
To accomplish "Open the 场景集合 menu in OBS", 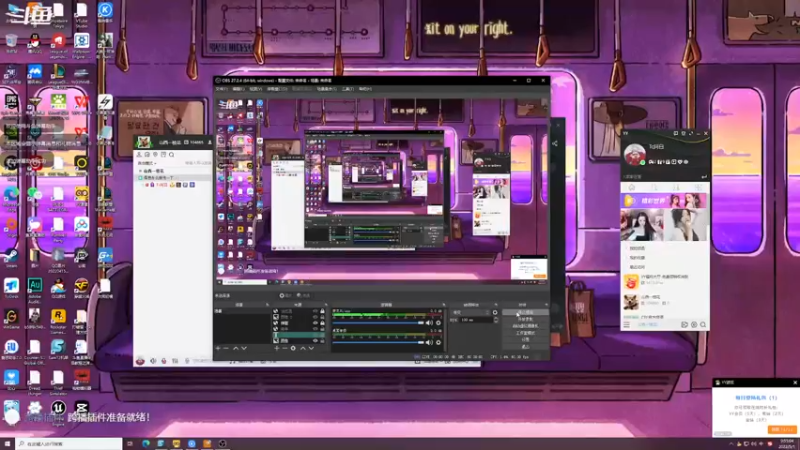I will pos(327,89).
